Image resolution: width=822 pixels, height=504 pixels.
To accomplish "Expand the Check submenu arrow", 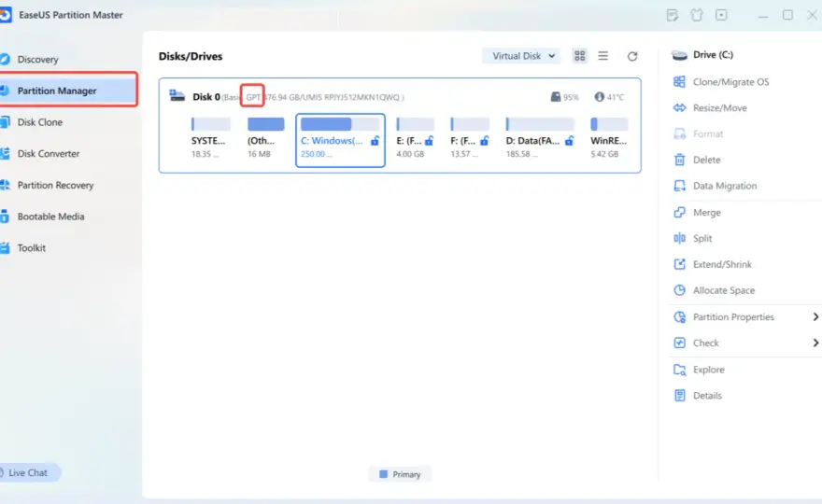I will click(x=815, y=343).
